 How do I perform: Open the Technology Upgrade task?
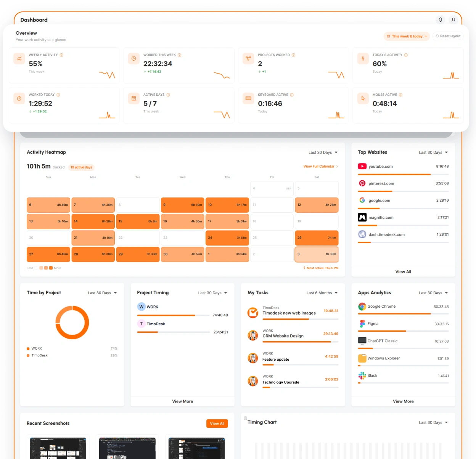tap(293, 381)
